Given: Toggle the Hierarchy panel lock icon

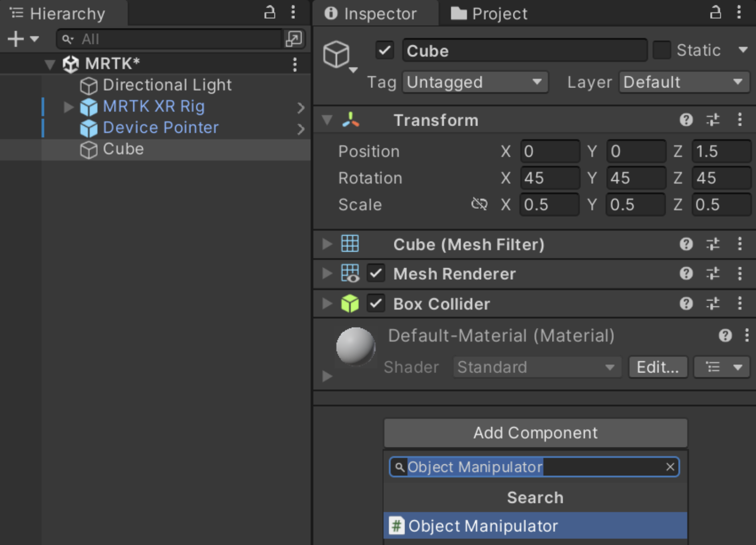Looking at the screenshot, I should tap(270, 12).
